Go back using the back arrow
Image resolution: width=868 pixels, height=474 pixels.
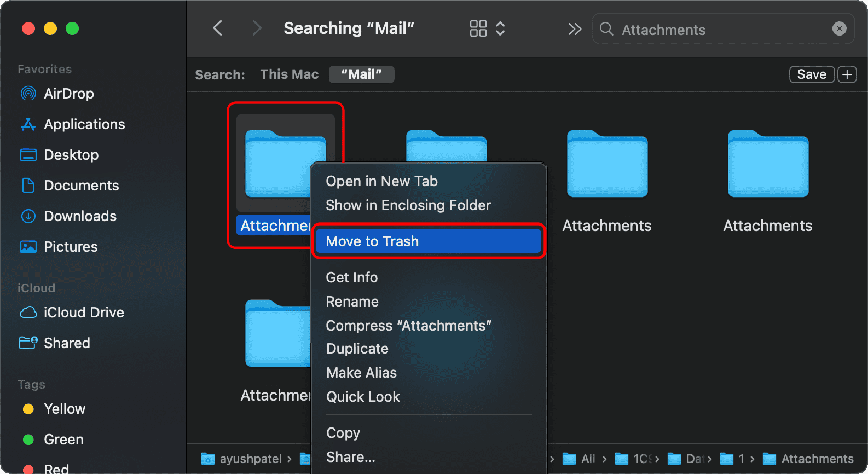coord(218,28)
